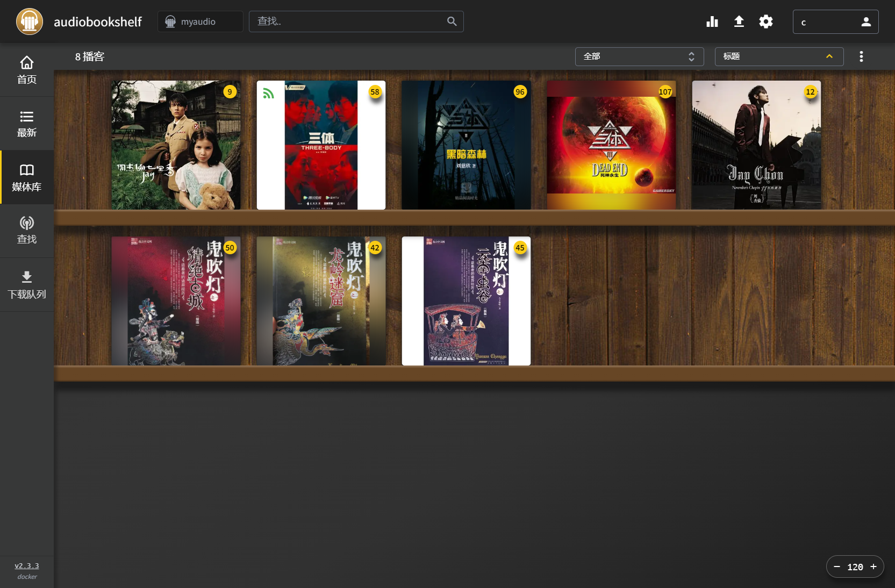
Task: Click the upload icon
Action: click(739, 21)
